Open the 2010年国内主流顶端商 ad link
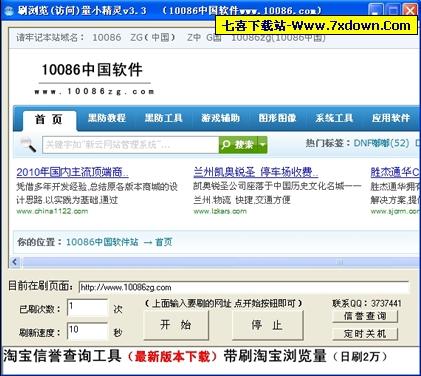This screenshot has height=376, width=421. pos(72,172)
